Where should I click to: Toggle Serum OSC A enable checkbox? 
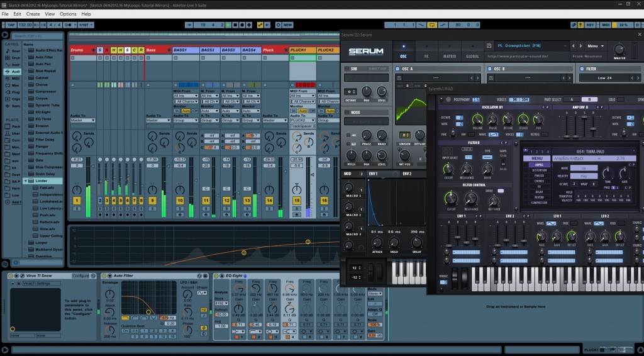point(397,69)
